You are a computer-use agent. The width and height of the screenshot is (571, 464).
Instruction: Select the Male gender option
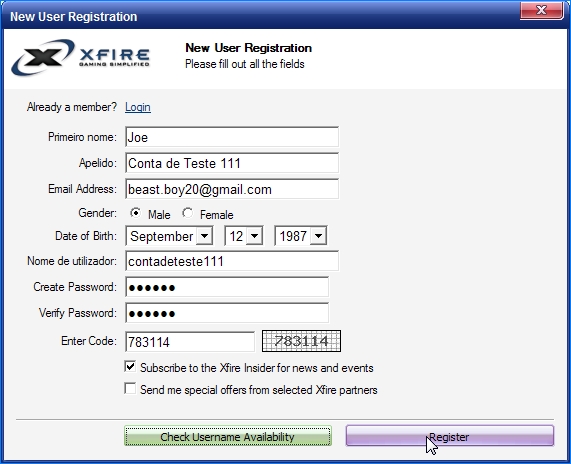[135, 213]
